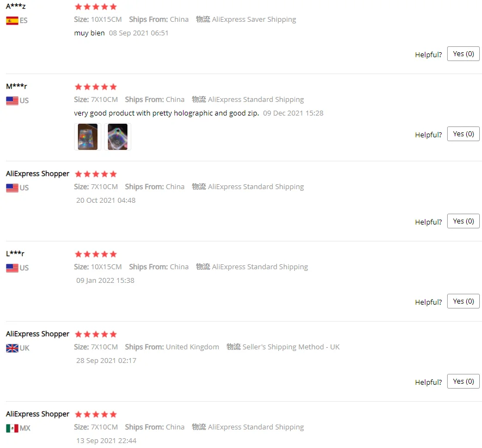This screenshot has width=482, height=448.
Task: Click the AliExpress Shopper name above UK
Action: click(38, 334)
